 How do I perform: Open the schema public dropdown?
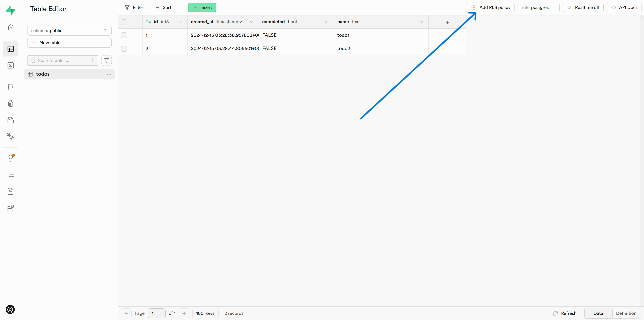69,31
